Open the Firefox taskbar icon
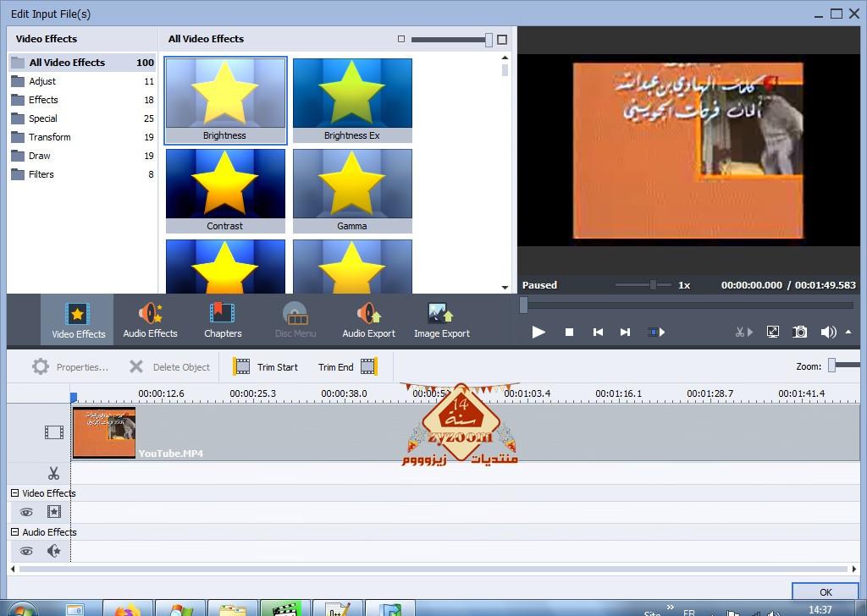Image resolution: width=867 pixels, height=616 pixels. click(x=128, y=608)
